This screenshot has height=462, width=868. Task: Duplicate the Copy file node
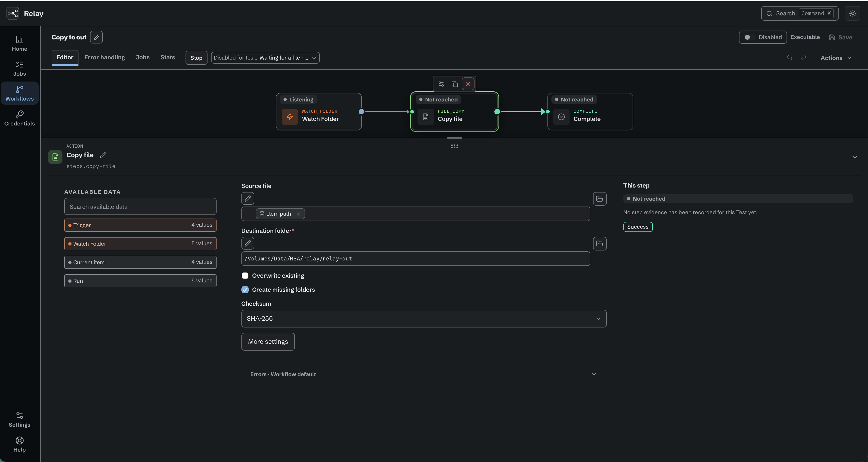pos(455,84)
